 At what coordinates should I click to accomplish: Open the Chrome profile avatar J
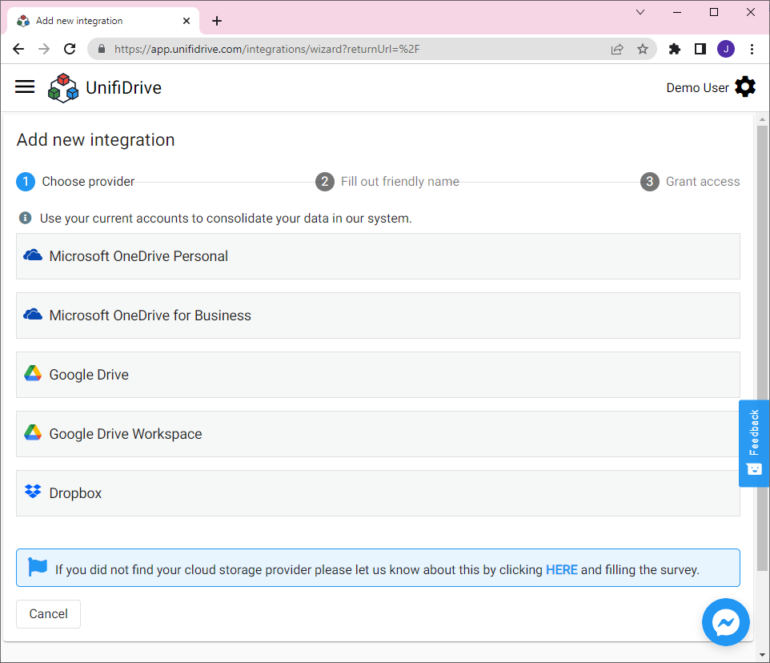pyautogui.click(x=726, y=49)
